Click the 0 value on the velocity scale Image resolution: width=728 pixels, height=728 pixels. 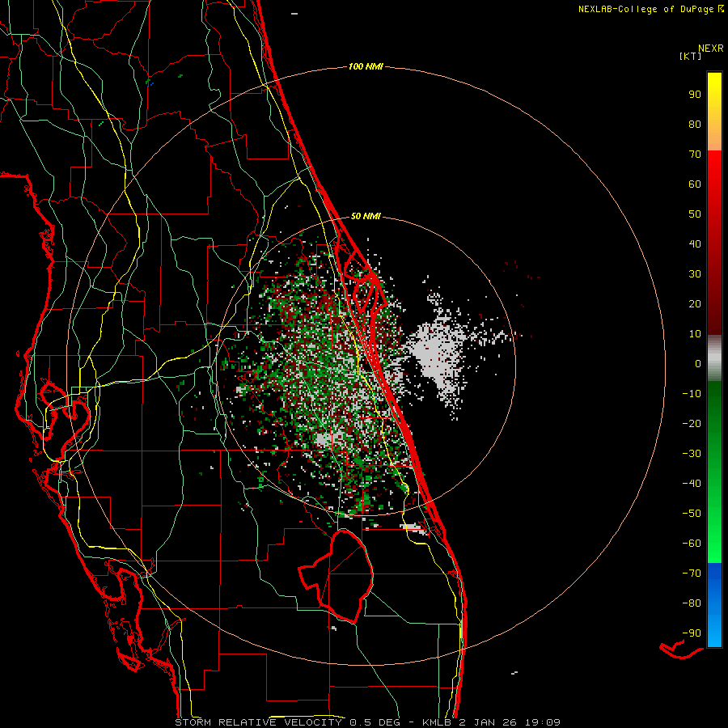pyautogui.click(x=698, y=363)
